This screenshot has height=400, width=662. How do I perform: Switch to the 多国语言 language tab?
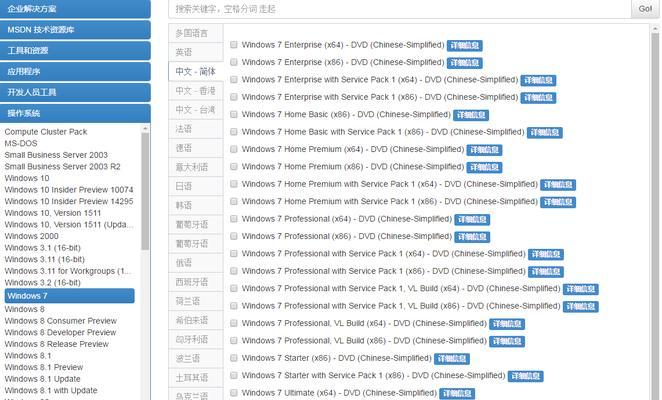click(195, 33)
